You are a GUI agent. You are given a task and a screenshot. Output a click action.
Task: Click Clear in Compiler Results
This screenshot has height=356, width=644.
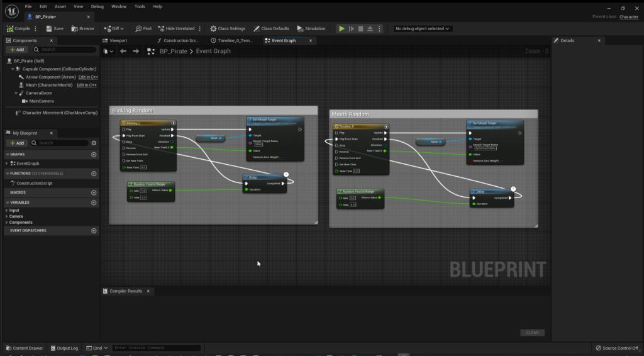(x=532, y=332)
